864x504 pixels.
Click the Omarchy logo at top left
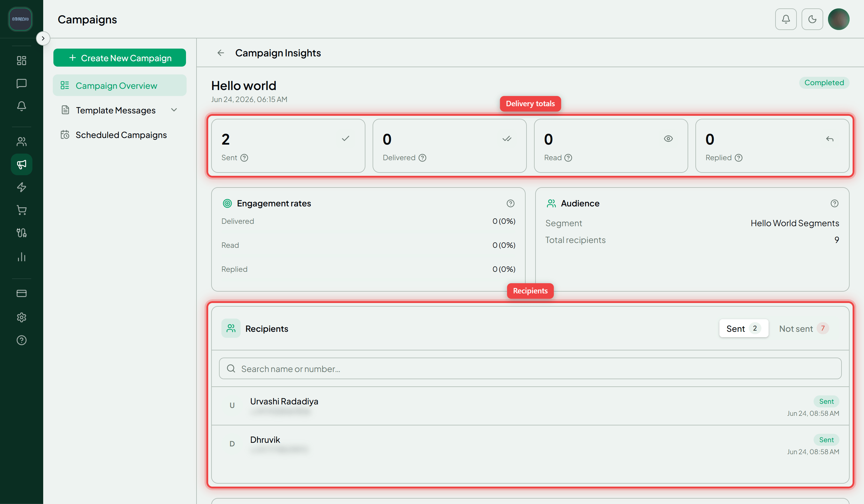tap(20, 19)
